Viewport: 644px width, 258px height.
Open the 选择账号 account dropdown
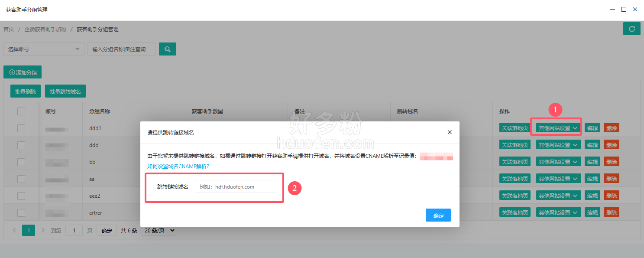click(44, 49)
